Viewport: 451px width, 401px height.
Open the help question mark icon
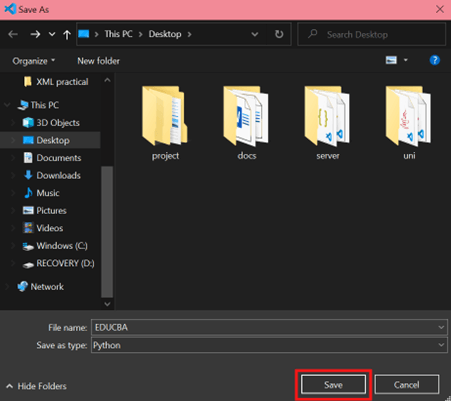(x=434, y=60)
